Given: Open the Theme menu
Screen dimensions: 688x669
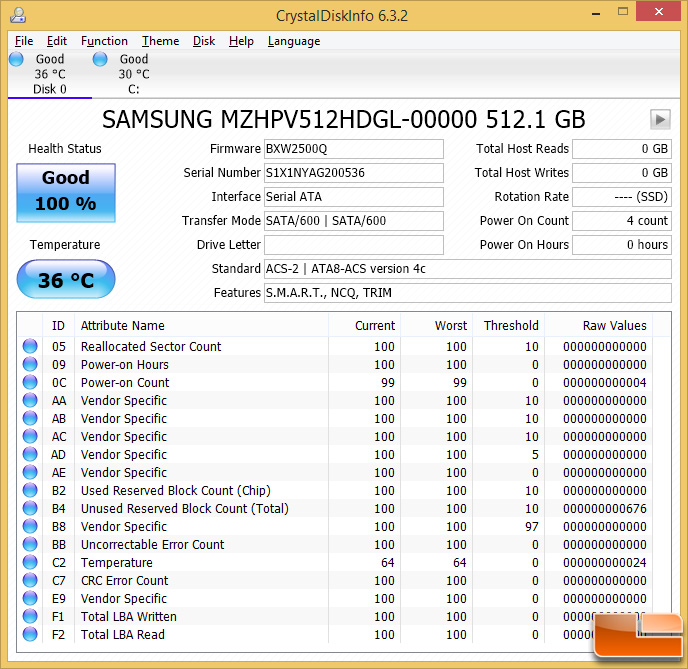Looking at the screenshot, I should [160, 41].
